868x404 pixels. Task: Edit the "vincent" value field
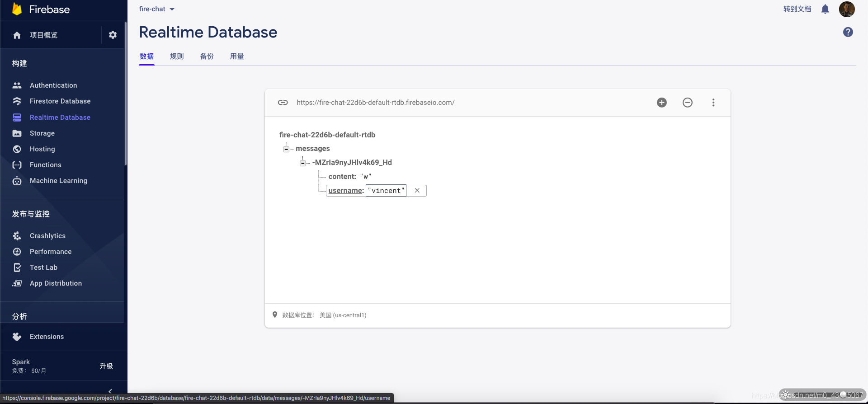coord(386,191)
